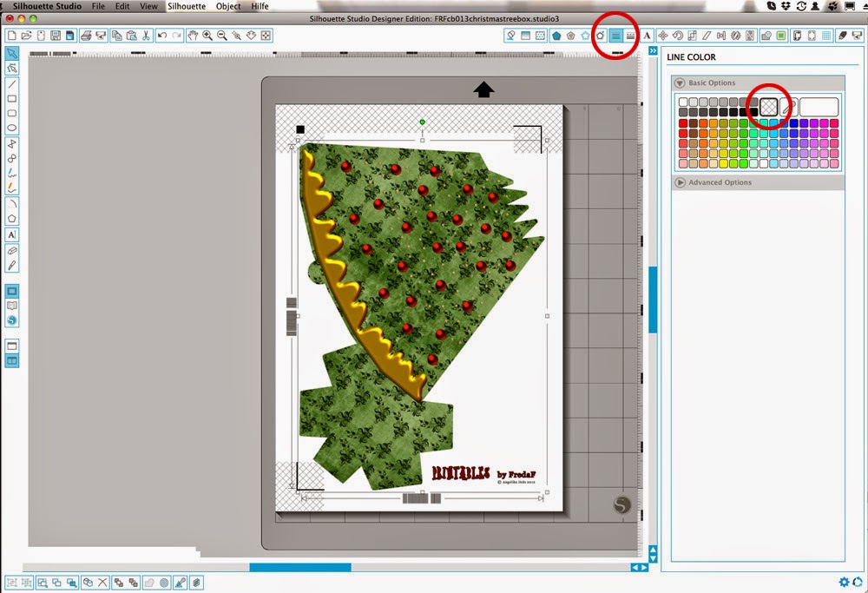
Task: Click the eyedropper color picker swatch
Action: pyautogui.click(x=789, y=107)
